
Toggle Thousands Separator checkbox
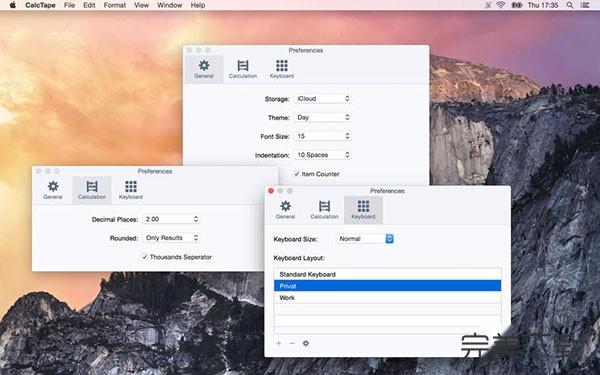pos(145,257)
